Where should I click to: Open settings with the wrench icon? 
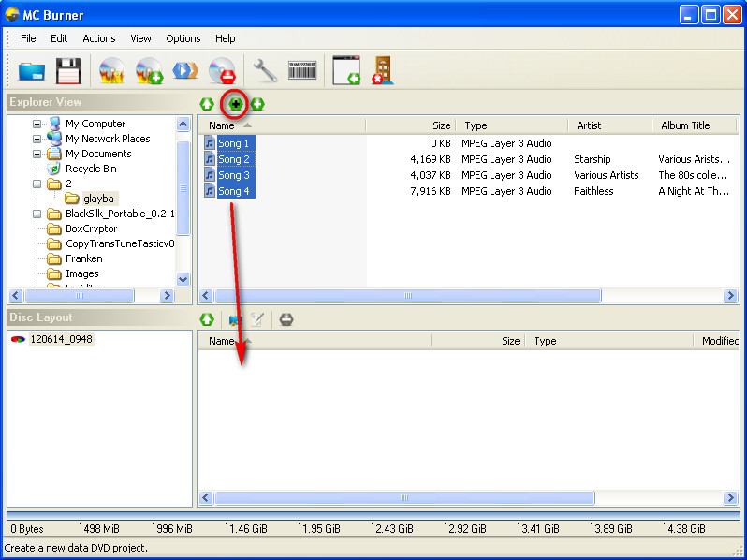[x=266, y=72]
